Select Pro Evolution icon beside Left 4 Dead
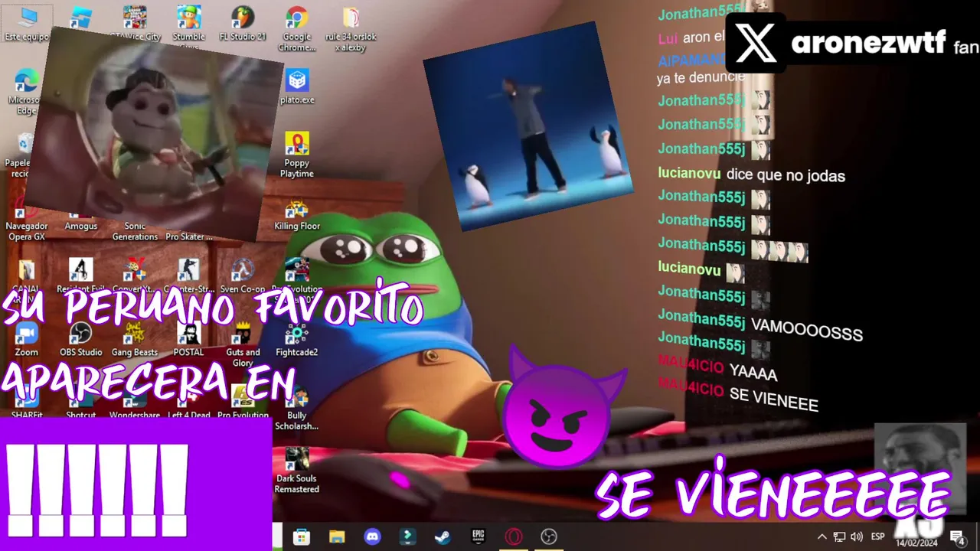Viewport: 980px width, 551px height. (x=243, y=402)
